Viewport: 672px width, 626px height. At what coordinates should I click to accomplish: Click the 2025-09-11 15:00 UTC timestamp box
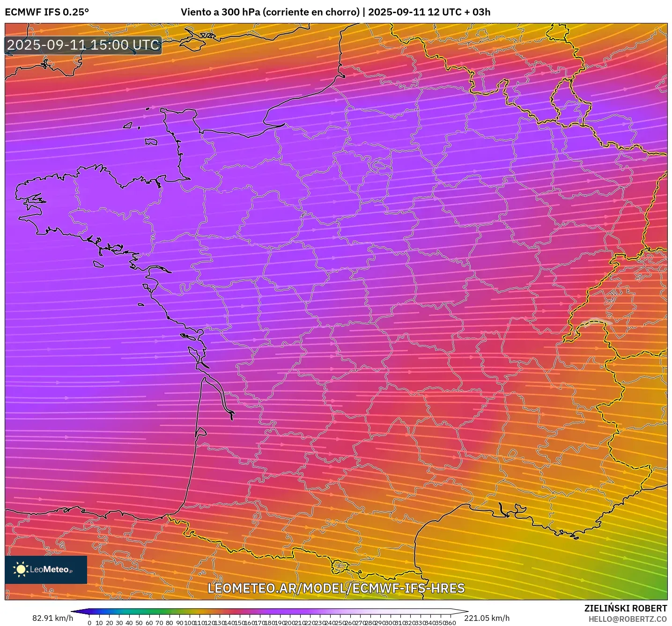tap(83, 45)
